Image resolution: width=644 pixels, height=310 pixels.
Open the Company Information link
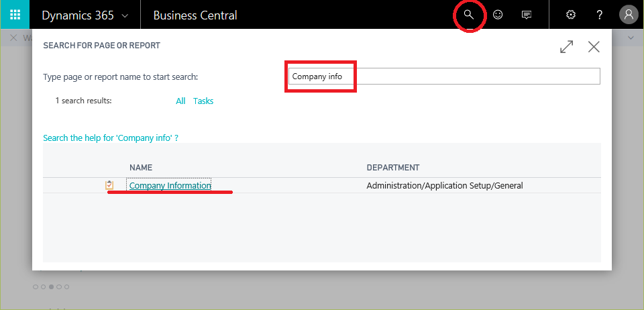170,185
